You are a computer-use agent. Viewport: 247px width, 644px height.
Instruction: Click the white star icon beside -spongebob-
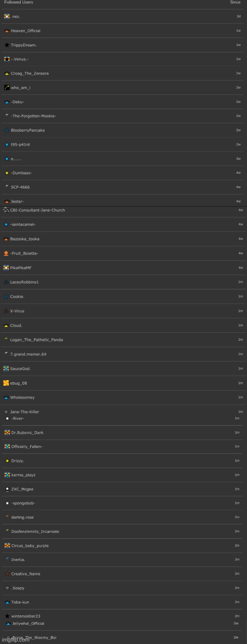7,503
